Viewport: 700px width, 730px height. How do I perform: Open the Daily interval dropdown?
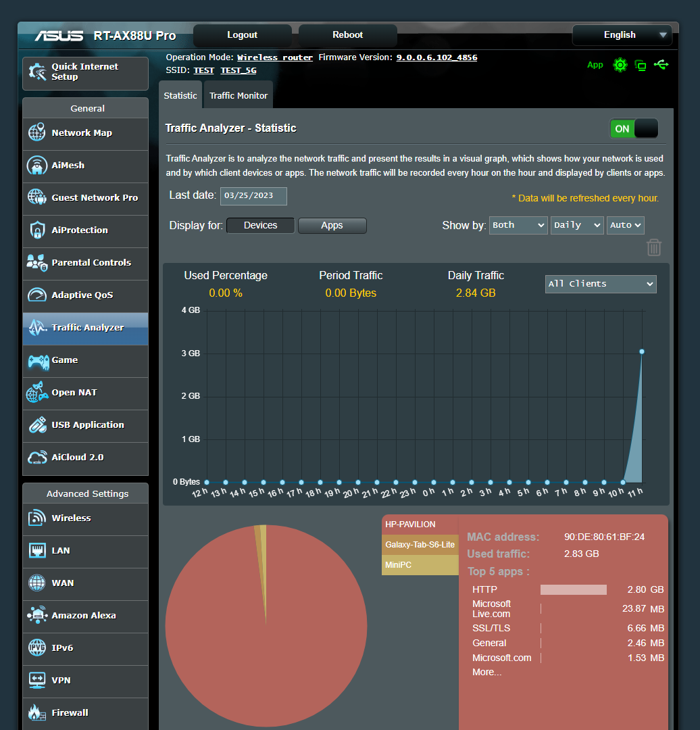(x=577, y=225)
